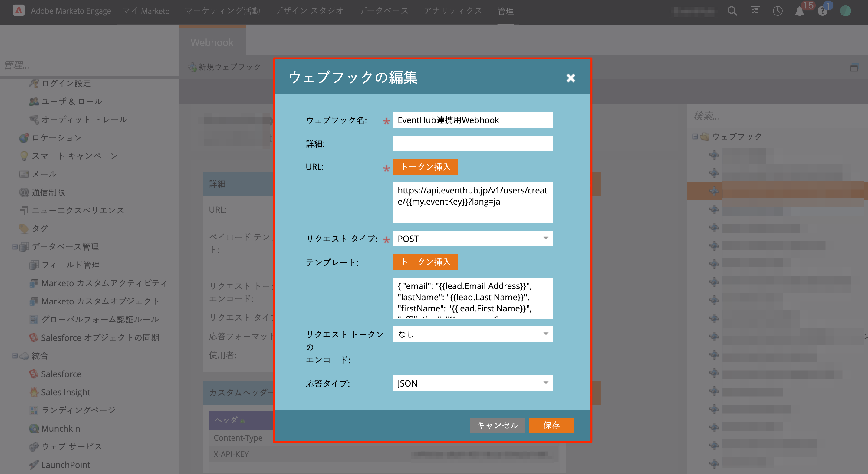Open ランディングページ in admin tree
868x474 pixels.
[x=78, y=410]
